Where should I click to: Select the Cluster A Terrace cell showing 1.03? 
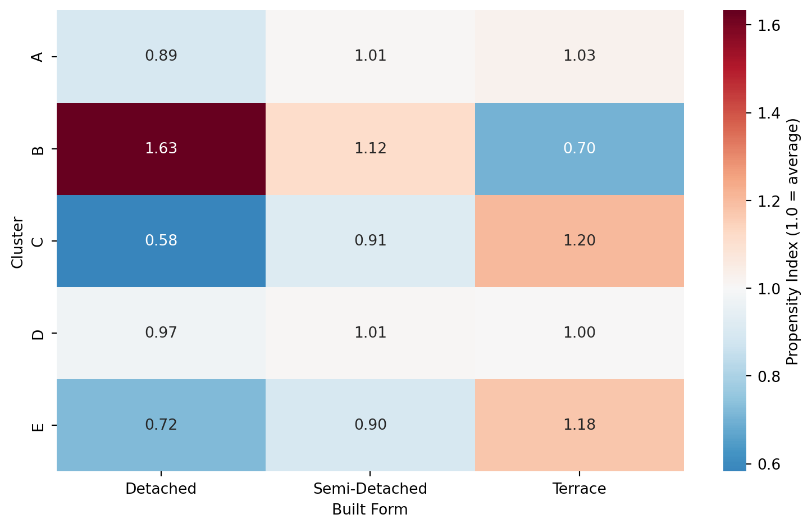[x=579, y=56]
